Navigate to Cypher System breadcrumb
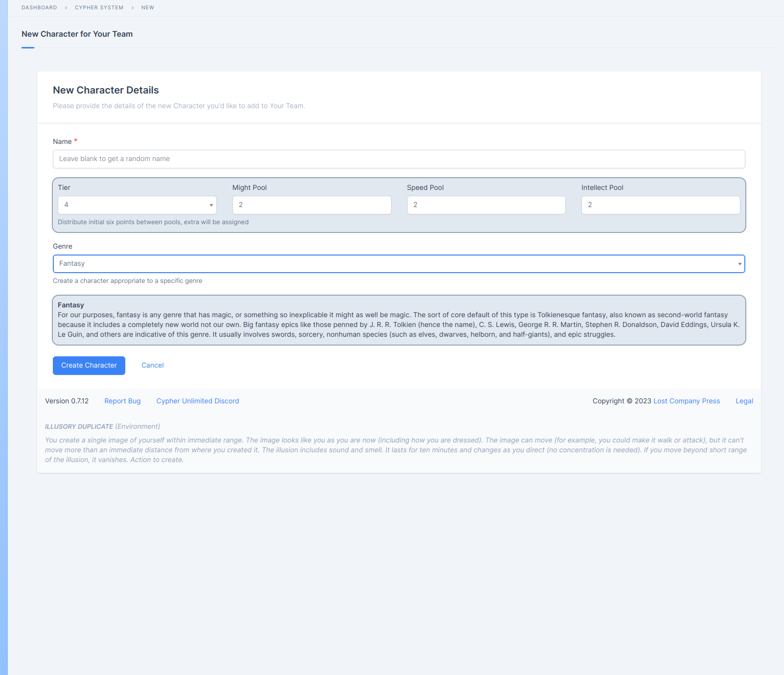This screenshot has width=784, height=675. (99, 8)
